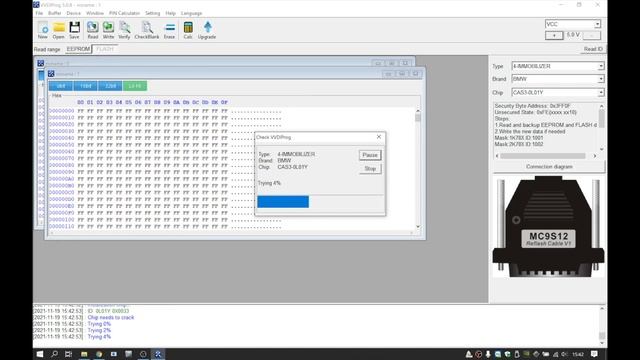Expand the Type dropdown showing 4-IMMOBILIZER

(601, 66)
